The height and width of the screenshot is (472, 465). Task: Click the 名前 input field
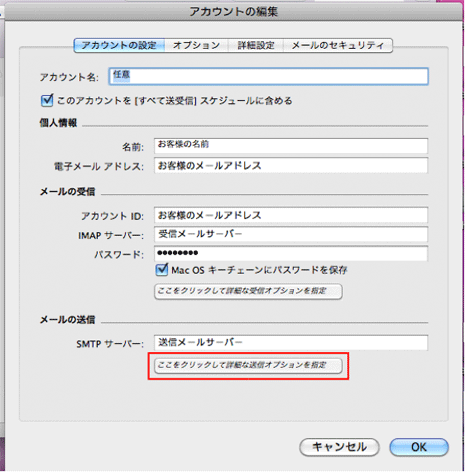pyautogui.click(x=291, y=146)
